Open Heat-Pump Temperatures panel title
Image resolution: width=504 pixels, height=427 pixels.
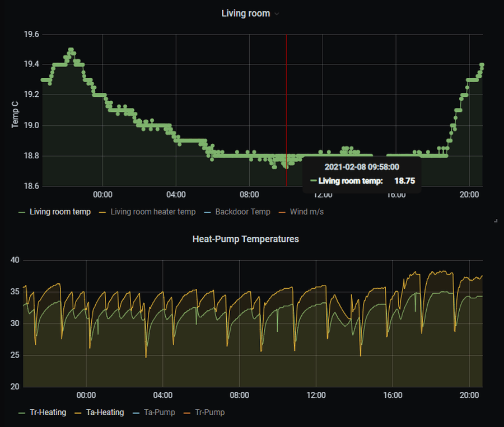coord(246,239)
